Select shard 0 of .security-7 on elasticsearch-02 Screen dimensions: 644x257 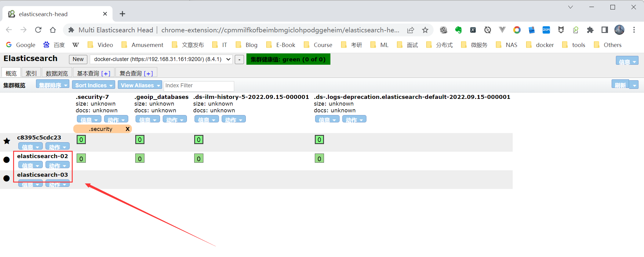coord(81,158)
